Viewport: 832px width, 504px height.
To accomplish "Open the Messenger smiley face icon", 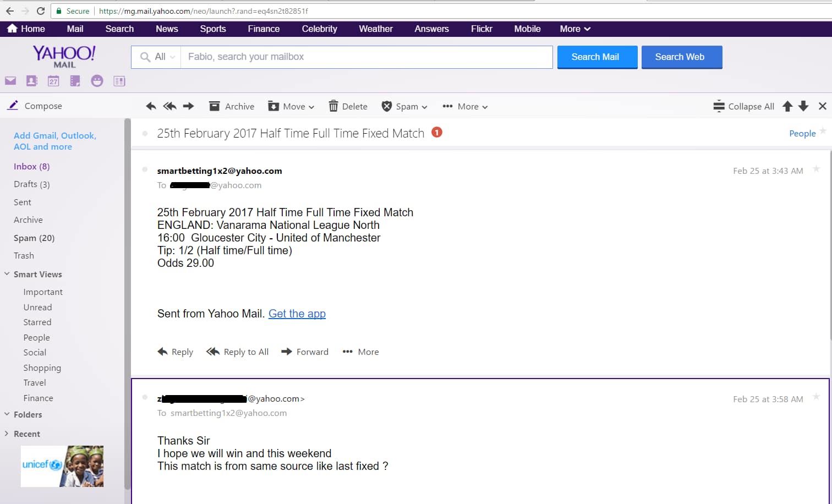I will (97, 81).
